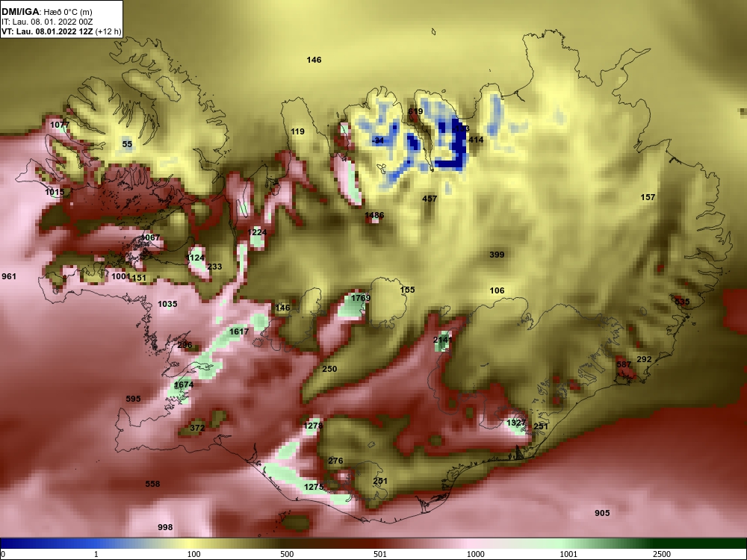Click the 157 height value
Screen dimensions: 747x560
tap(648, 196)
